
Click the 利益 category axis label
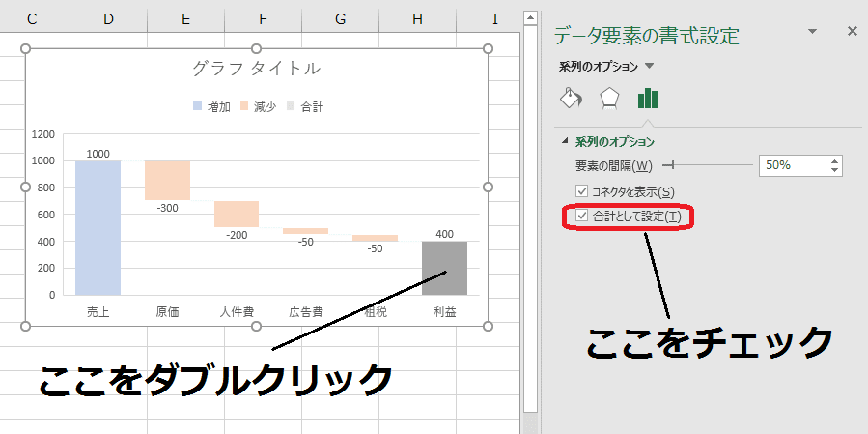click(444, 312)
